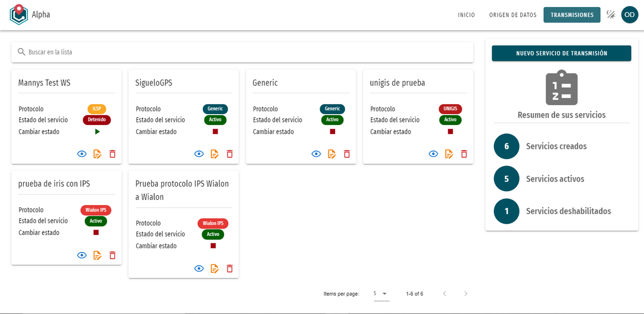Create a Nuevo Servicio de Transmisión
644x314 pixels.
pyautogui.click(x=561, y=53)
